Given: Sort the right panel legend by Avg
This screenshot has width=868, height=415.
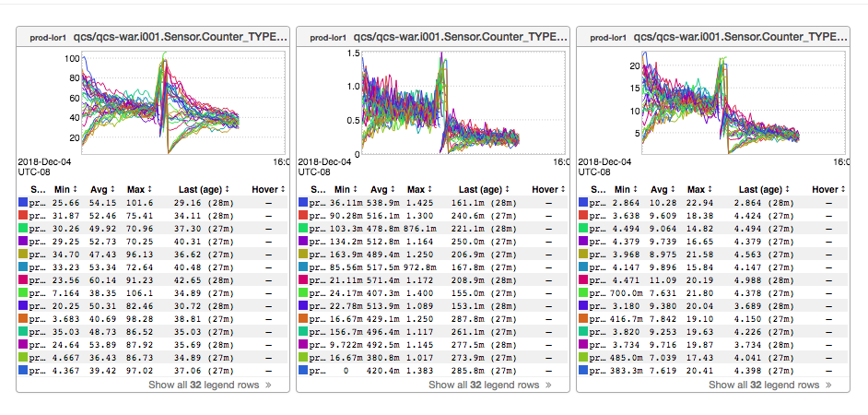Looking at the screenshot, I should 661,189.
